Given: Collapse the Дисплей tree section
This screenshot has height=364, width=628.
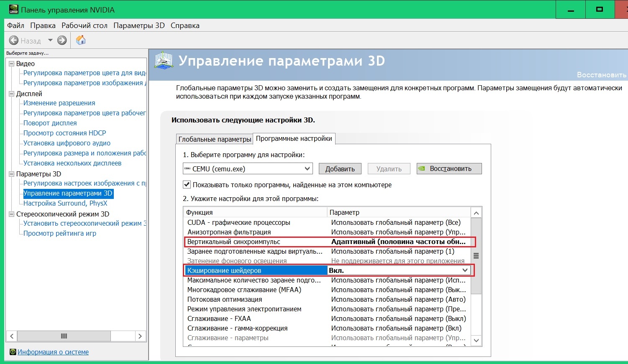Looking at the screenshot, I should 12,94.
